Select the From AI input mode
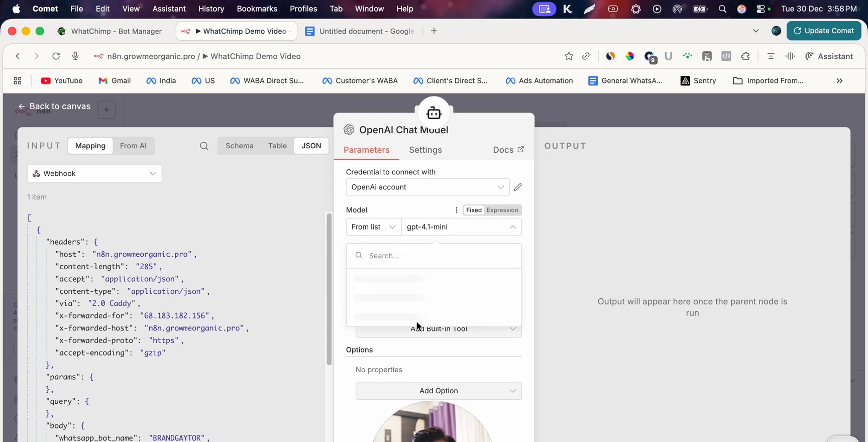This screenshot has height=442, width=868. click(133, 146)
